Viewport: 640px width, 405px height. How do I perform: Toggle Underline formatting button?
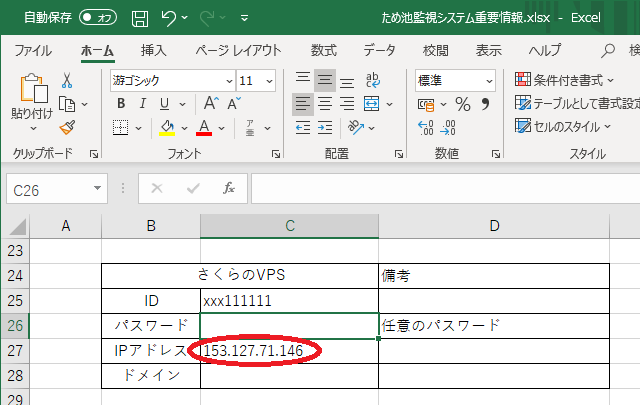pos(164,104)
